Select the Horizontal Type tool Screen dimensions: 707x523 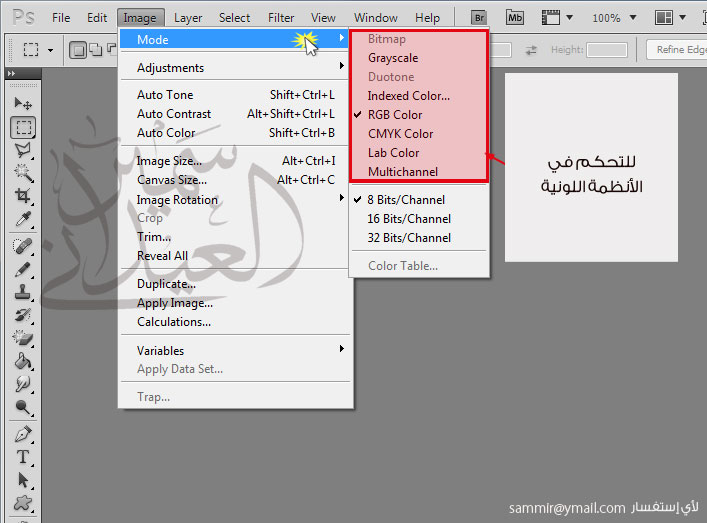(23, 457)
